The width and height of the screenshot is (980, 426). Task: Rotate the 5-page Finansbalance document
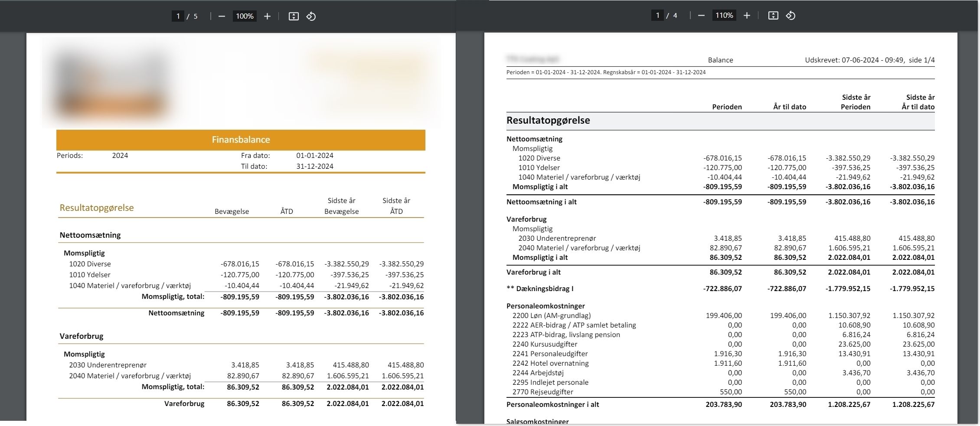tap(311, 16)
